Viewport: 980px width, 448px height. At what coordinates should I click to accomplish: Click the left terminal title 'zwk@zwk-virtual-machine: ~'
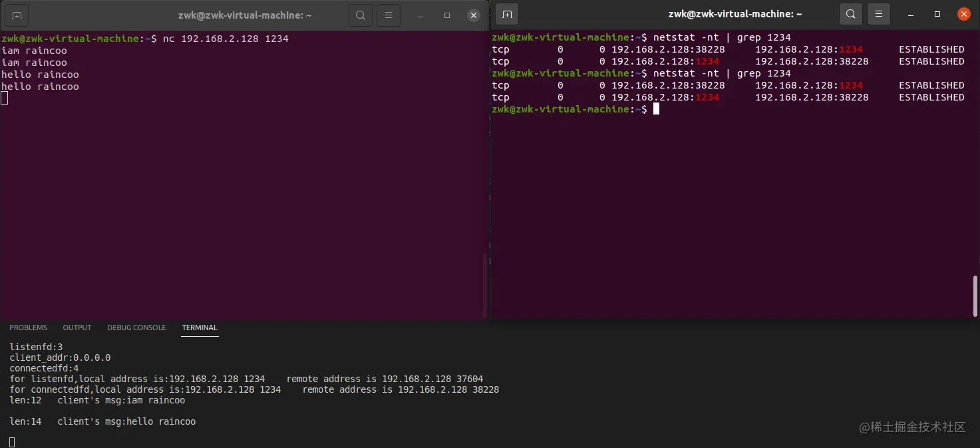click(x=245, y=15)
